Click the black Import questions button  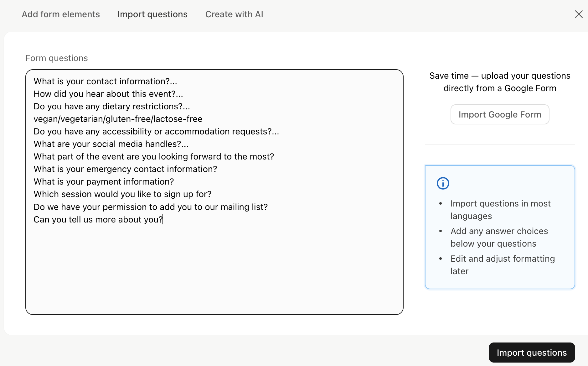point(531,353)
